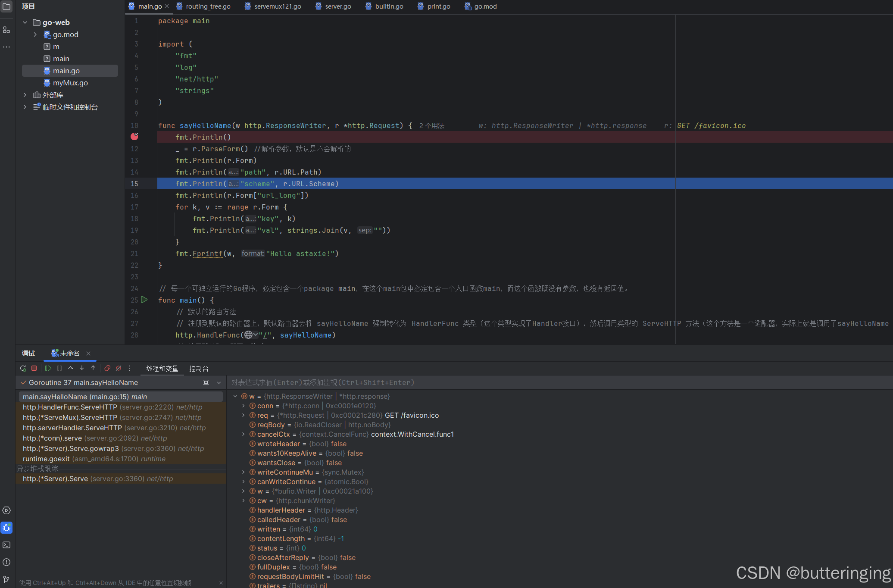This screenshot has height=588, width=893.
Task: Open more tool windows ellipsis in sidebar
Action: [x=6, y=47]
